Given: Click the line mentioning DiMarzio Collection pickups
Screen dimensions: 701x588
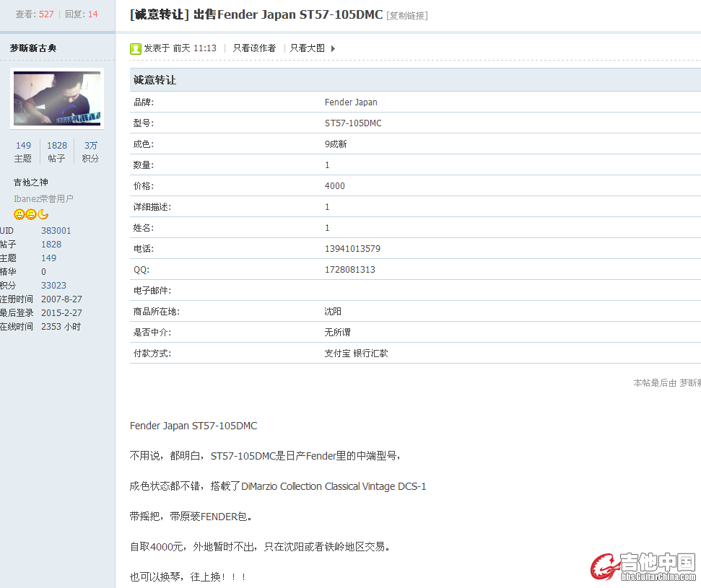Looking at the screenshot, I should (x=278, y=486).
